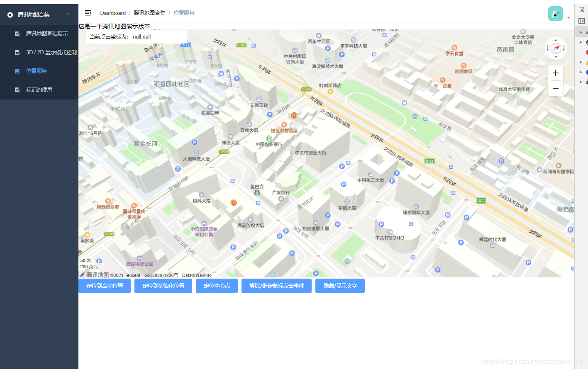The height and width of the screenshot is (369, 588).
Task: Open the 标记的使用 menu item
Action: (x=39, y=90)
